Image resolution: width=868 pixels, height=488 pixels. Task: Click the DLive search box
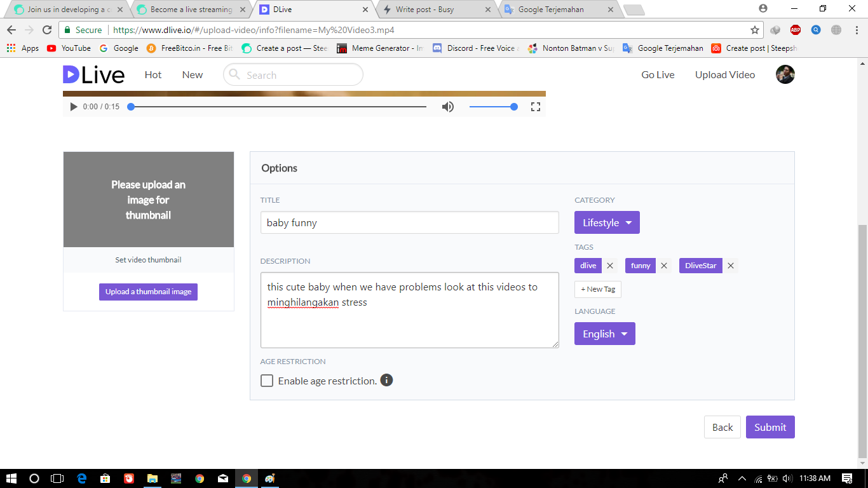[x=293, y=74]
